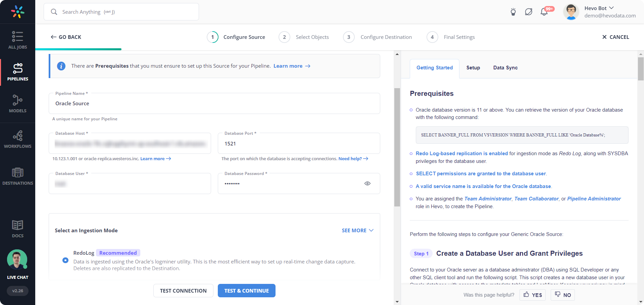Viewport: 644px width, 305px height.
Task: Open the lightbulb tips icon
Action: click(513, 12)
